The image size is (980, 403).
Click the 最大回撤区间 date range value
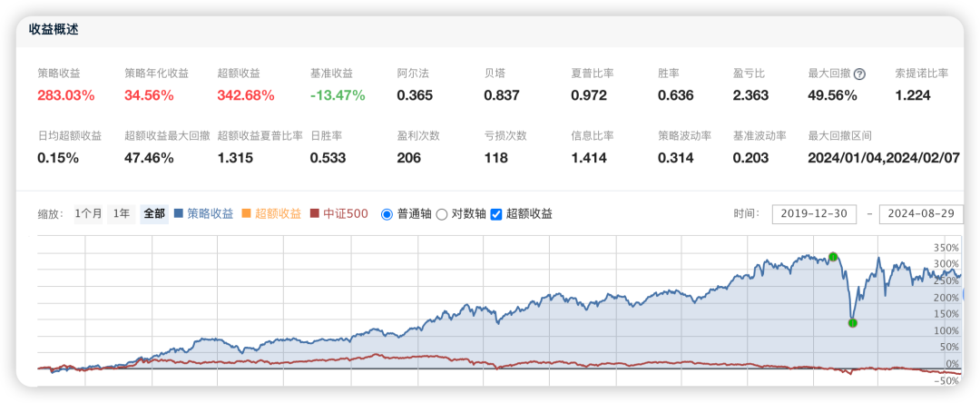(884, 158)
